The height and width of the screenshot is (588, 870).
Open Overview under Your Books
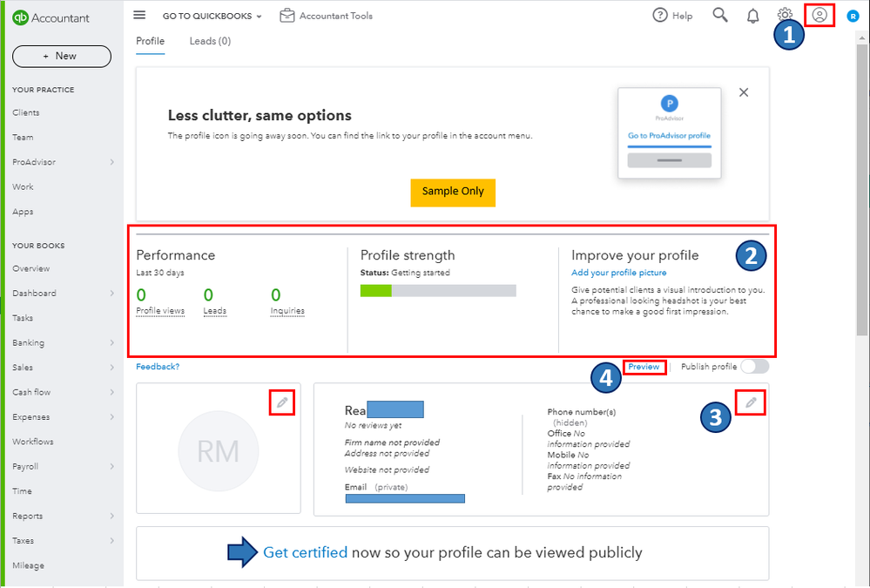31,268
